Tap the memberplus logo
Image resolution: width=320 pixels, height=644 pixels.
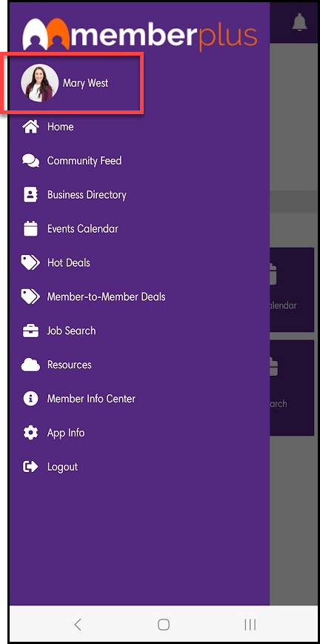pyautogui.click(x=140, y=33)
